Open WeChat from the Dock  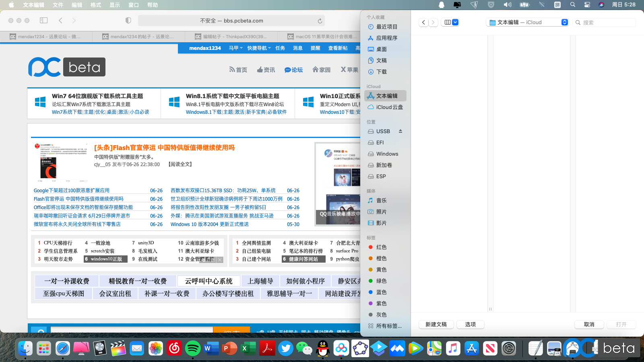click(x=304, y=348)
